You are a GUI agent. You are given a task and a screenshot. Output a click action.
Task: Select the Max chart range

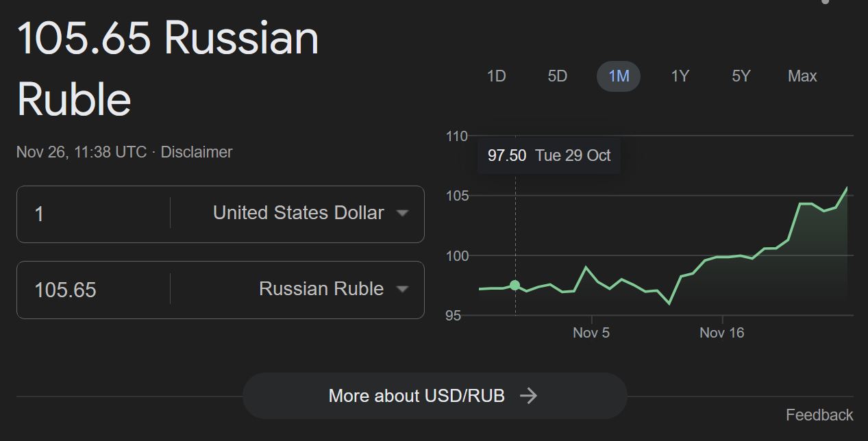tap(802, 76)
